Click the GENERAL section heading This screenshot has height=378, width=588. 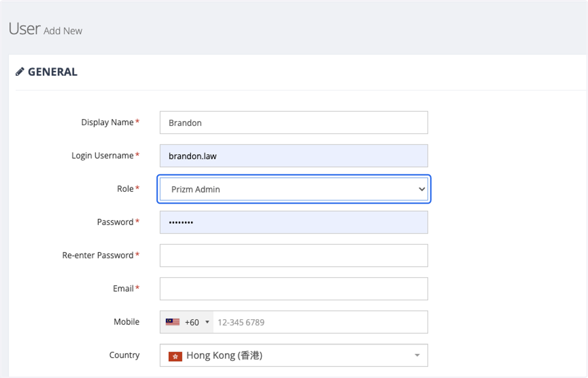tap(52, 72)
